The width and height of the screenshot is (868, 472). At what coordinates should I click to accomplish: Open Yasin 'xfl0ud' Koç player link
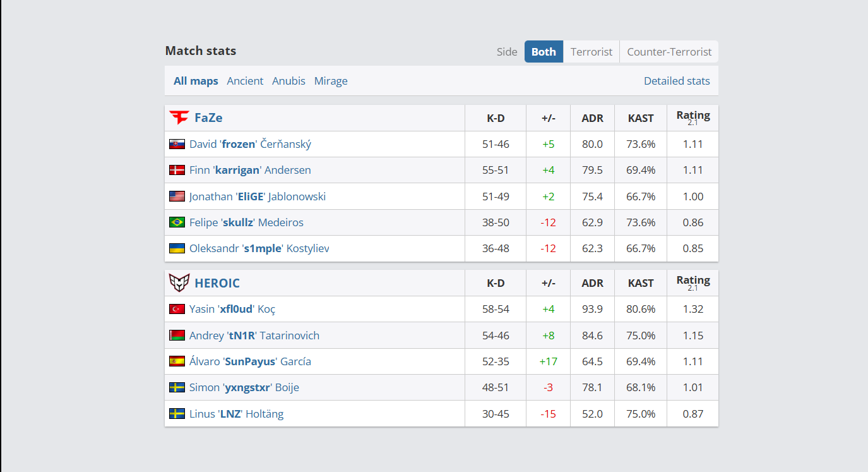point(232,309)
